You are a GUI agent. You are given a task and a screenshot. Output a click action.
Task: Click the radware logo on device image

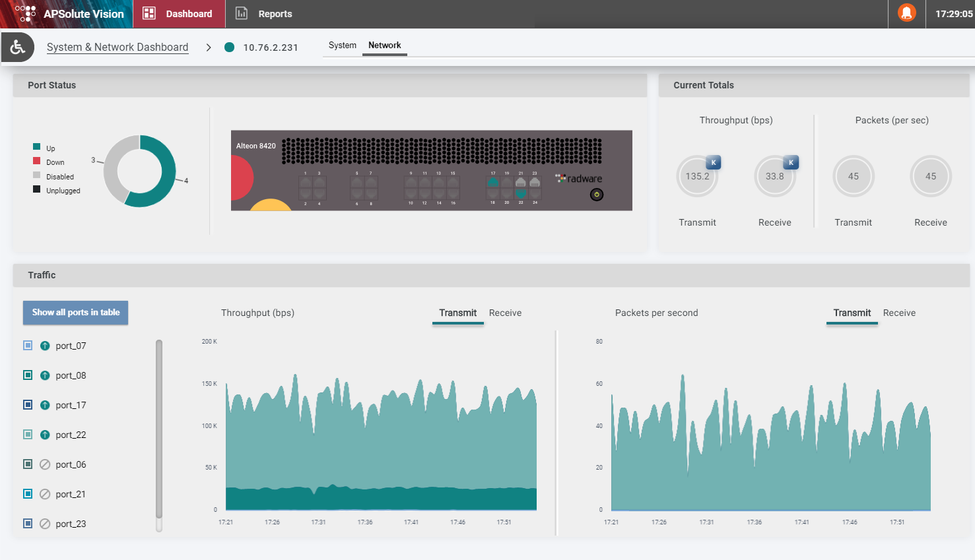pyautogui.click(x=578, y=178)
